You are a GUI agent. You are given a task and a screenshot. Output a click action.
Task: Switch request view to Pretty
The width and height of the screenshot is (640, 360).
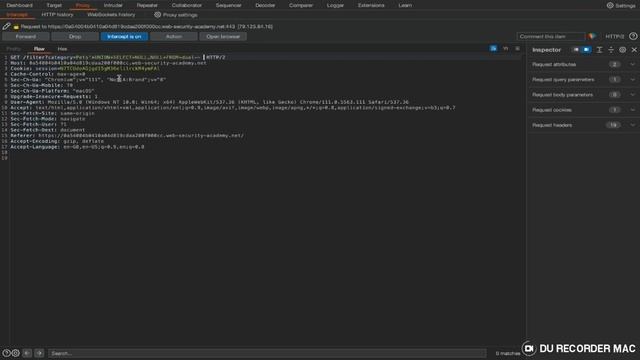click(x=13, y=49)
